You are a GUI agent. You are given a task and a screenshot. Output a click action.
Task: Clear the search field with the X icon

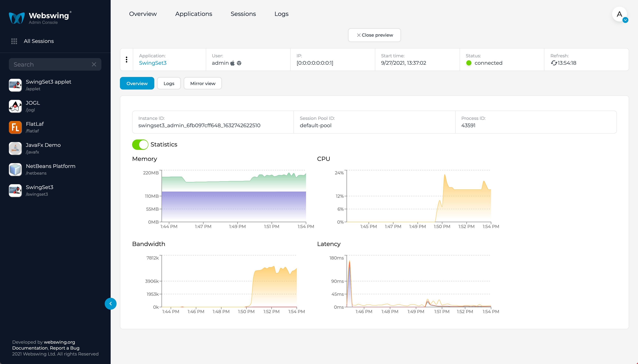point(94,65)
